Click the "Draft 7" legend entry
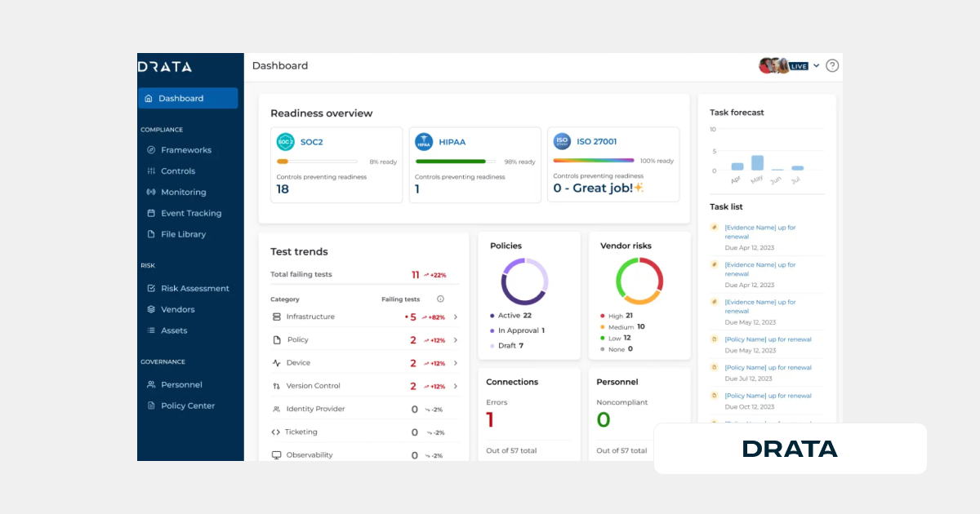 click(506, 346)
